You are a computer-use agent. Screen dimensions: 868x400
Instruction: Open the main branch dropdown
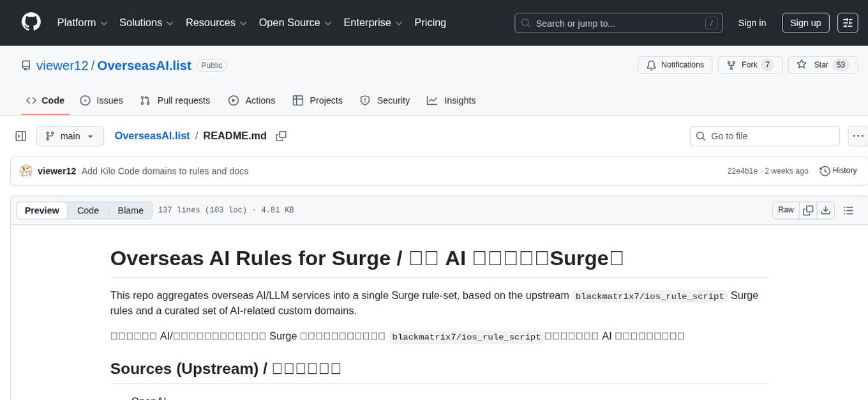point(70,136)
